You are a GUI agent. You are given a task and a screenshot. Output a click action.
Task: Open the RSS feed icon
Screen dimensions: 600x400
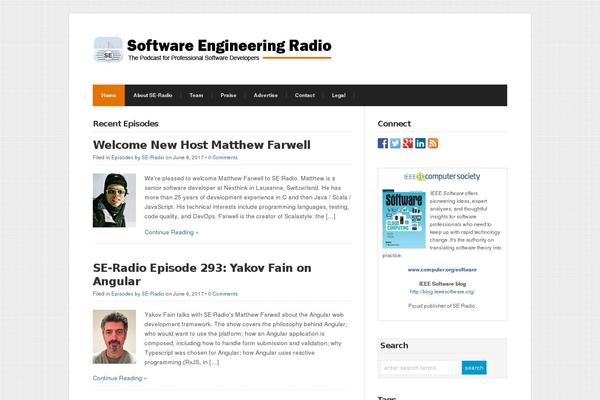click(433, 143)
